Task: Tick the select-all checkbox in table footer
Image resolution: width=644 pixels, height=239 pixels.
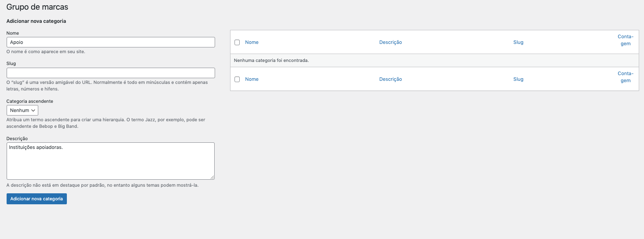Action: 237,80
